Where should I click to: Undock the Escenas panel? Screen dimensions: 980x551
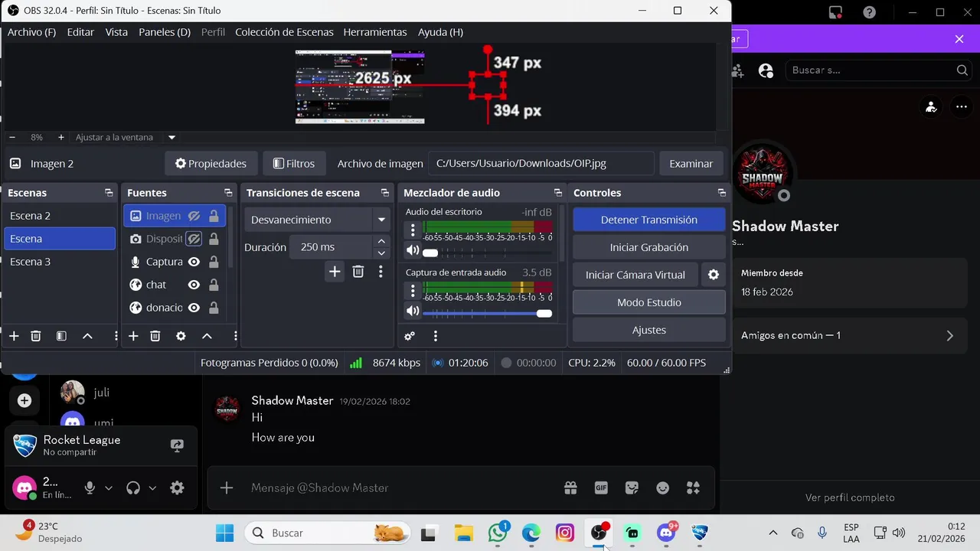[109, 193]
